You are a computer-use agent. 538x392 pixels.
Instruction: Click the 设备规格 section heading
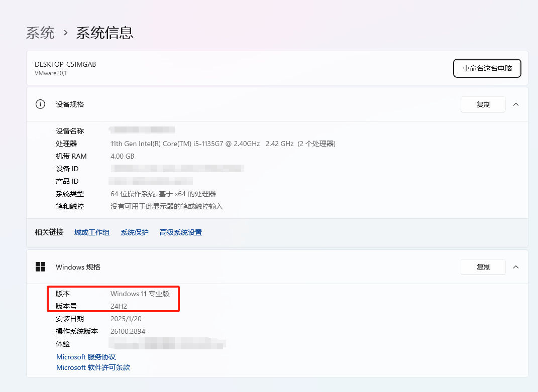[x=70, y=104]
